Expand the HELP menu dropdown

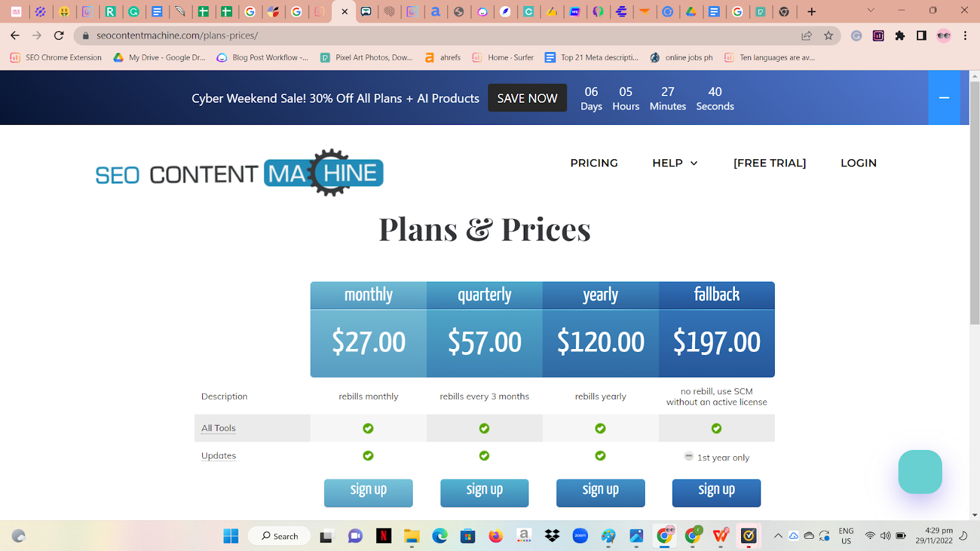click(x=675, y=163)
